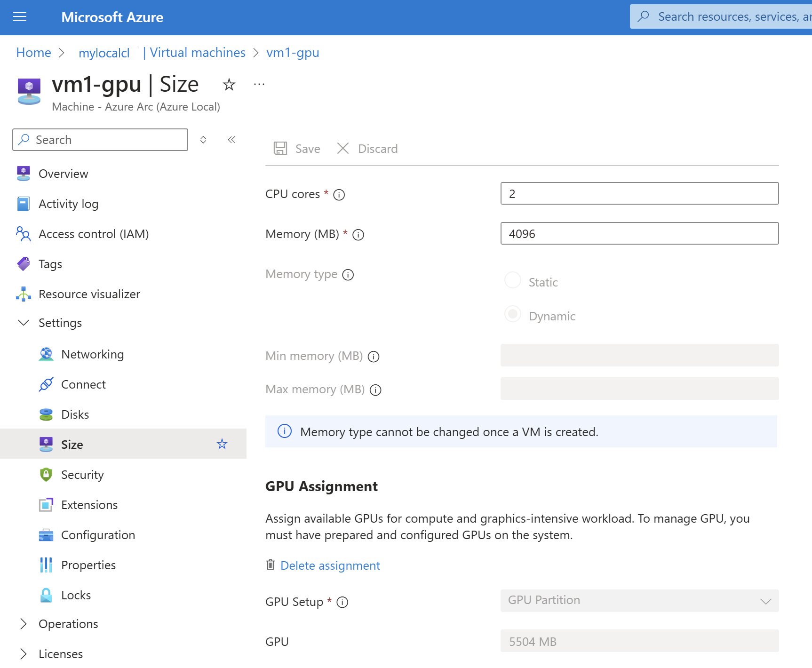Viewport: 812px width, 668px height.
Task: Go to the Disks settings page
Action: tap(75, 414)
